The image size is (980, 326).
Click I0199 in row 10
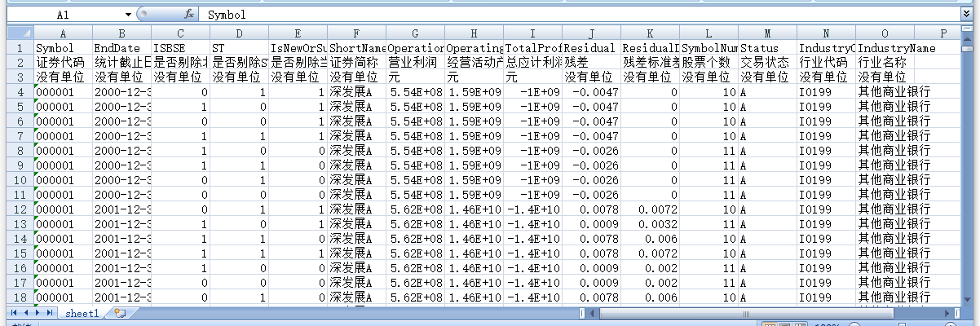point(827,179)
